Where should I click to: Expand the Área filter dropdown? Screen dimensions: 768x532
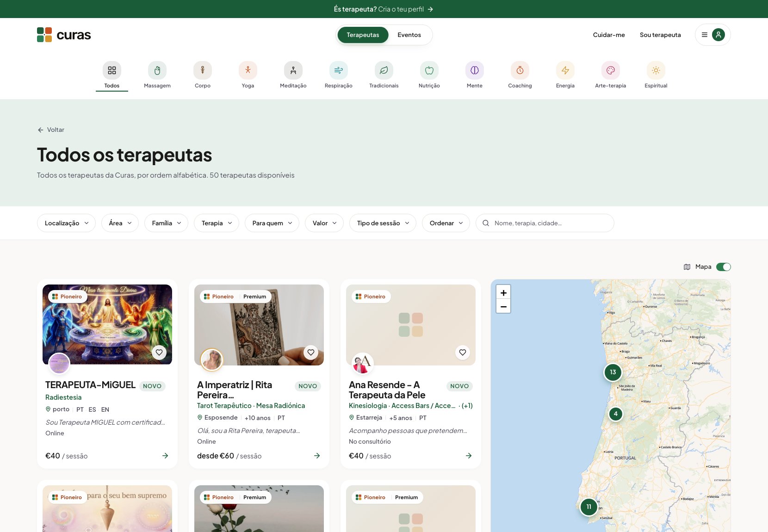120,223
